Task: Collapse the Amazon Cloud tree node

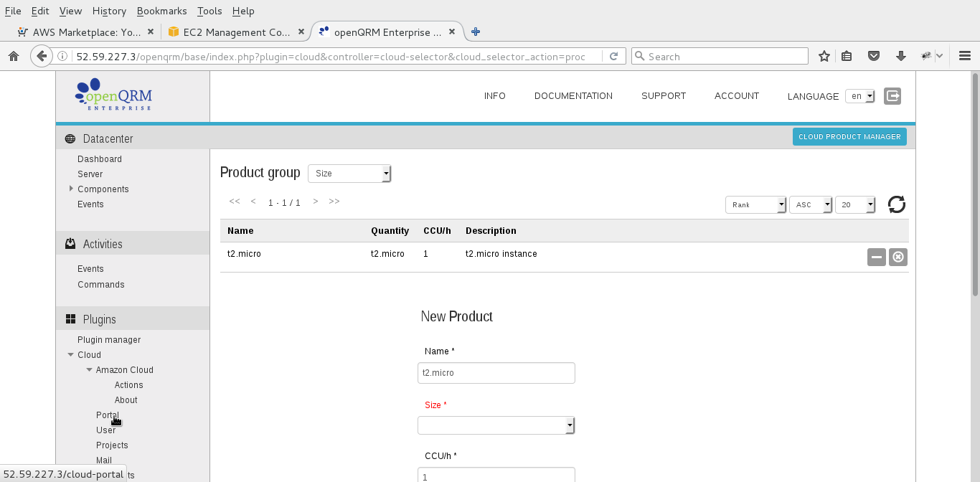Action: [x=89, y=369]
